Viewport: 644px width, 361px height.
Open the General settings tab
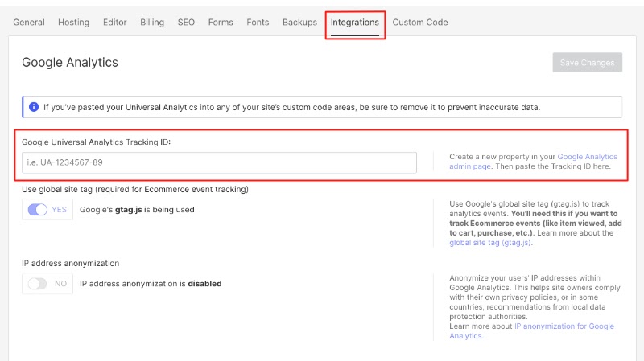(29, 23)
